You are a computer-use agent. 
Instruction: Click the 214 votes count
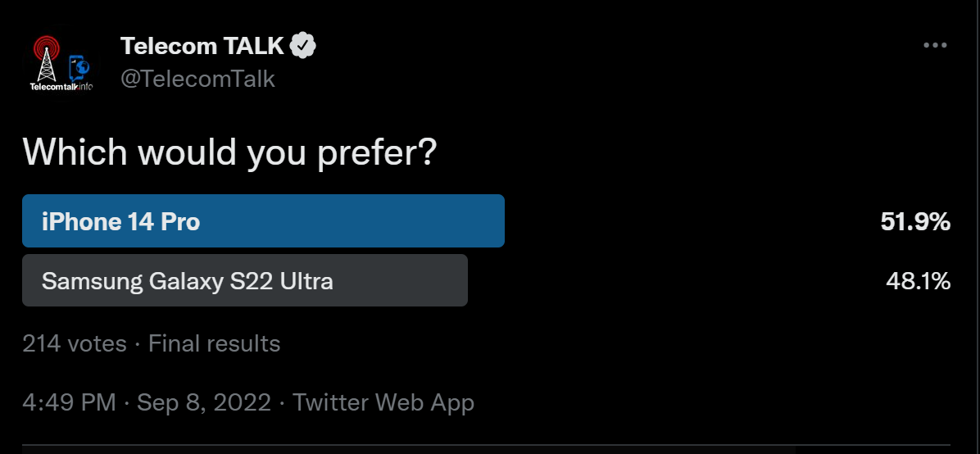click(75, 343)
